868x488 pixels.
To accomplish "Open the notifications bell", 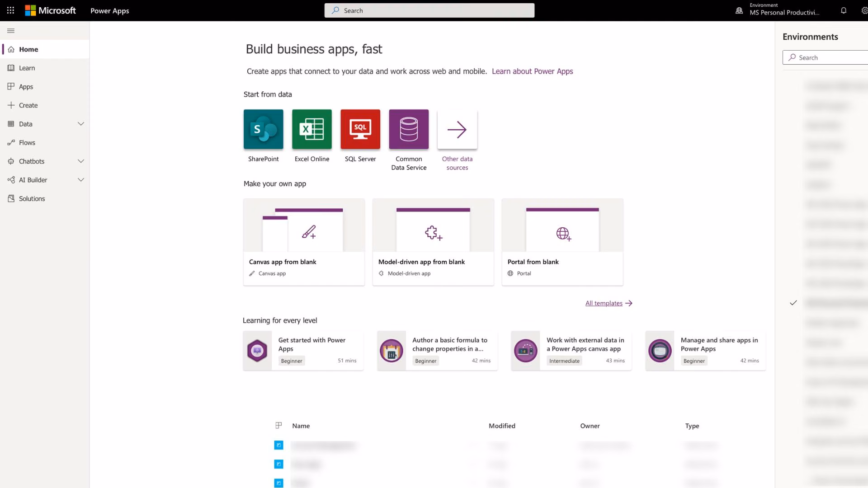I will pyautogui.click(x=844, y=10).
